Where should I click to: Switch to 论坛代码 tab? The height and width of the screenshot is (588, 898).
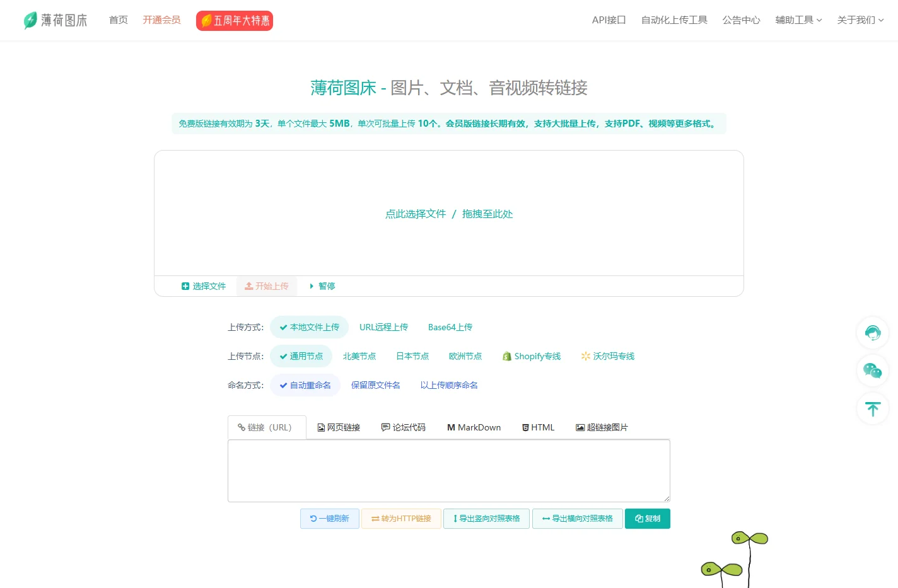tap(404, 427)
